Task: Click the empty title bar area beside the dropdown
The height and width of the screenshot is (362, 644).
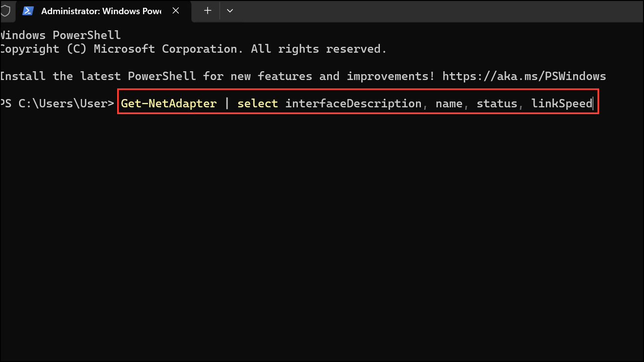Action: point(439,11)
